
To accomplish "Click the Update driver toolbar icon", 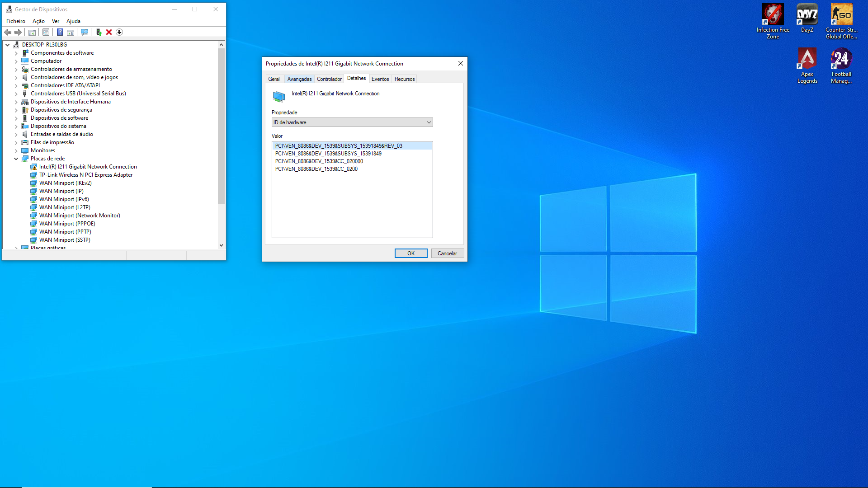I will (x=99, y=32).
